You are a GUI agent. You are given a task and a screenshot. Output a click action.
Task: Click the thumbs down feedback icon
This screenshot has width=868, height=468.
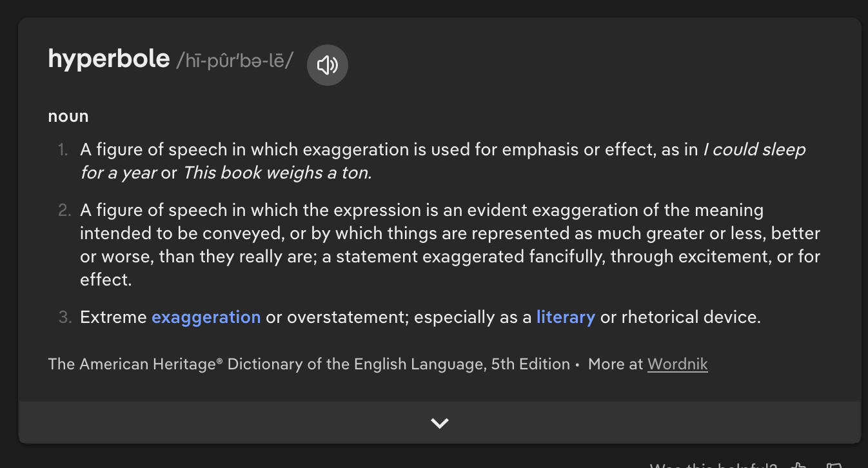click(833, 465)
